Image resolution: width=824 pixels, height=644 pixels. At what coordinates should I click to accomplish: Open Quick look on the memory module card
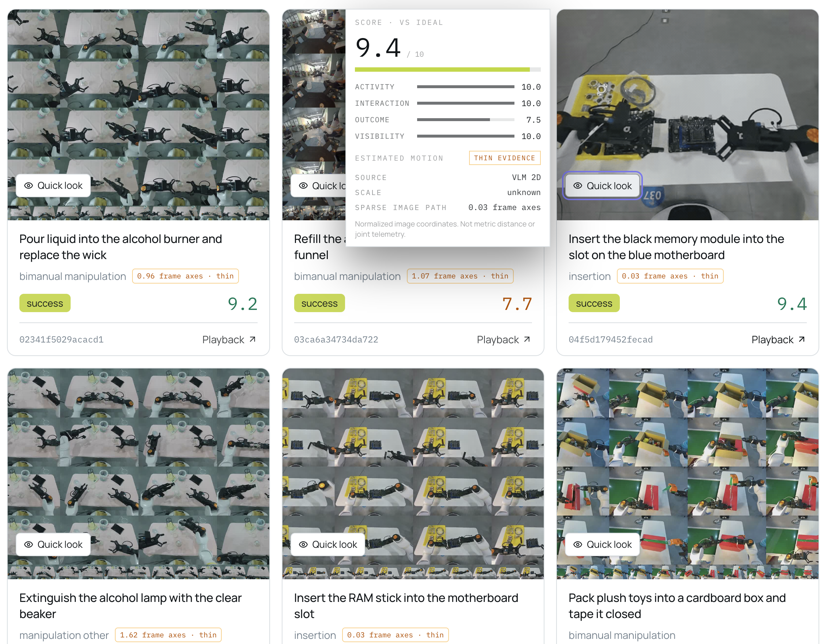pos(602,186)
